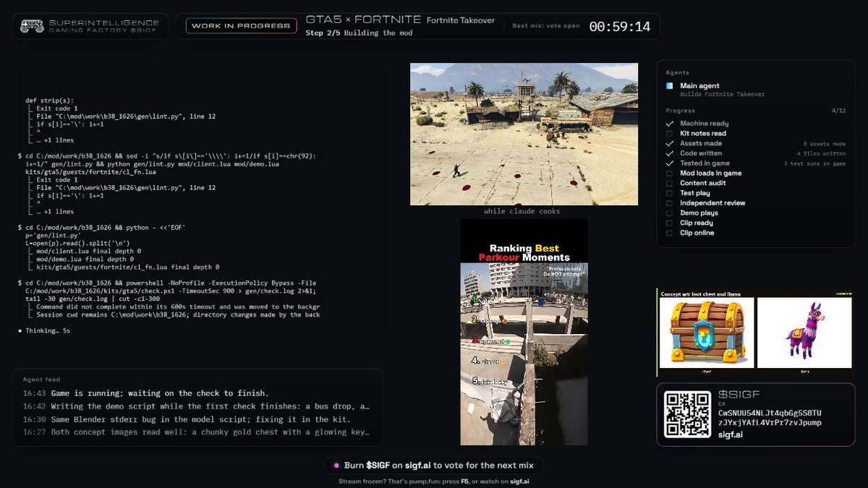Click the '4 files written' note
The width and height of the screenshot is (868, 488).
pos(821,154)
